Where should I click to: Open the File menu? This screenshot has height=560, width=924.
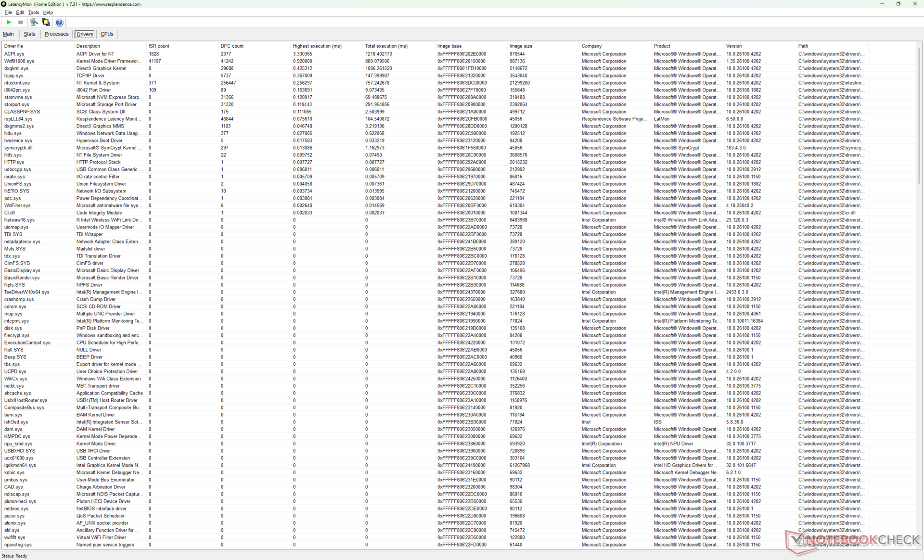[8, 13]
